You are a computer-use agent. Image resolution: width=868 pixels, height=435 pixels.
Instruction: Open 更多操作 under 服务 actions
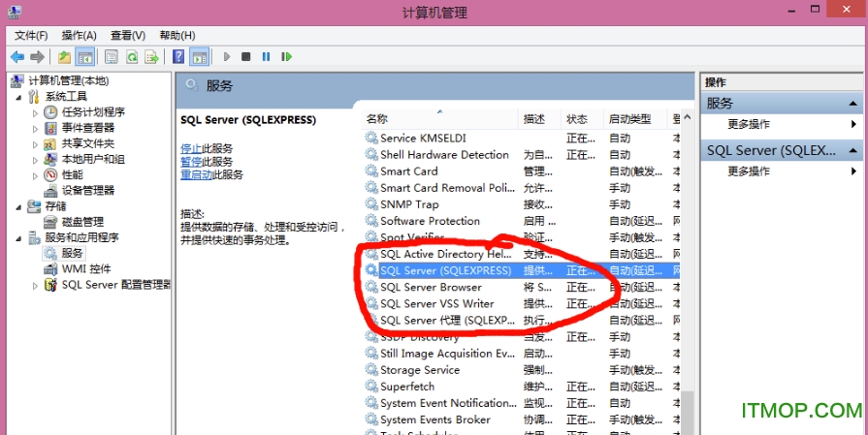(x=748, y=124)
